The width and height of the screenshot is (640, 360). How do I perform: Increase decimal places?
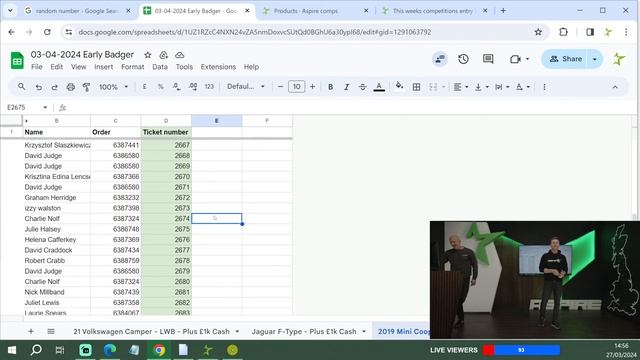click(193, 87)
